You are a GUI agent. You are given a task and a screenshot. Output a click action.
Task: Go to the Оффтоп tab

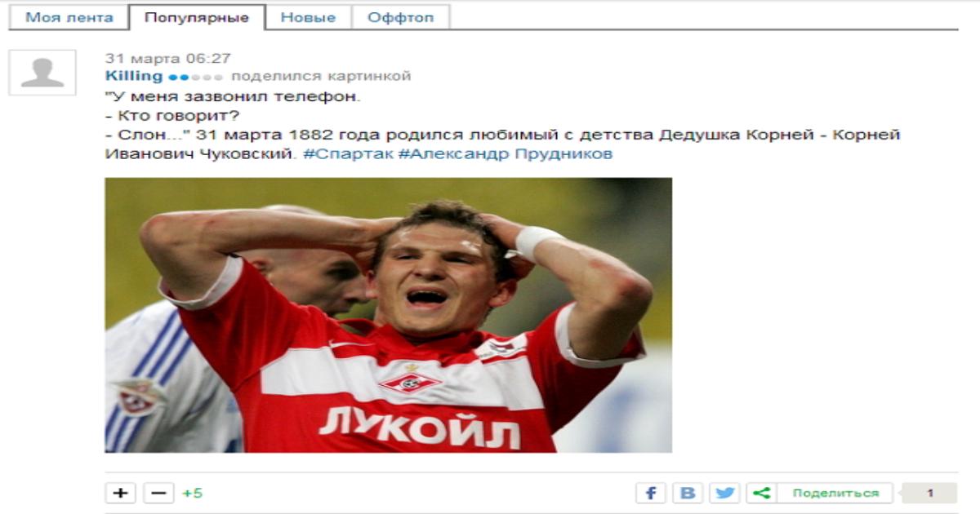click(400, 17)
